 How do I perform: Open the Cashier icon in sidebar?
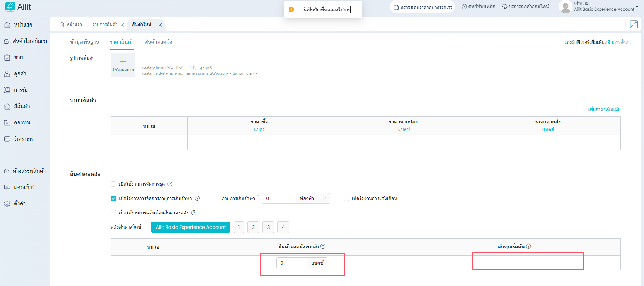(7, 187)
